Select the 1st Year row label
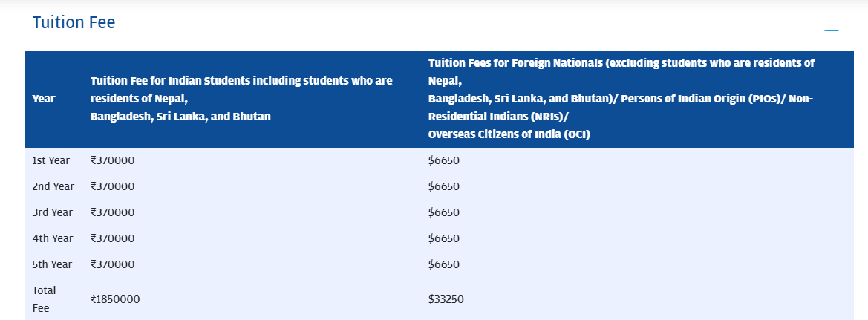This screenshot has width=868, height=320. [51, 160]
